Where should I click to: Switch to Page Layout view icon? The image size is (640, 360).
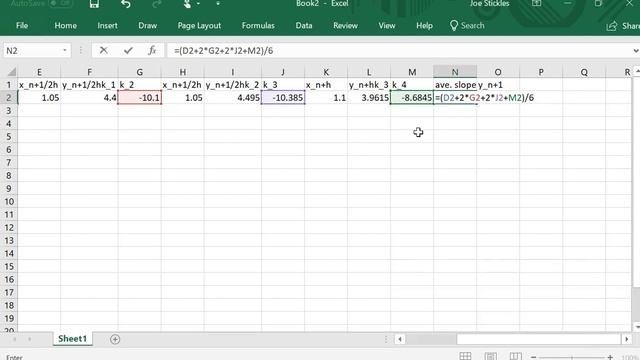point(491,356)
